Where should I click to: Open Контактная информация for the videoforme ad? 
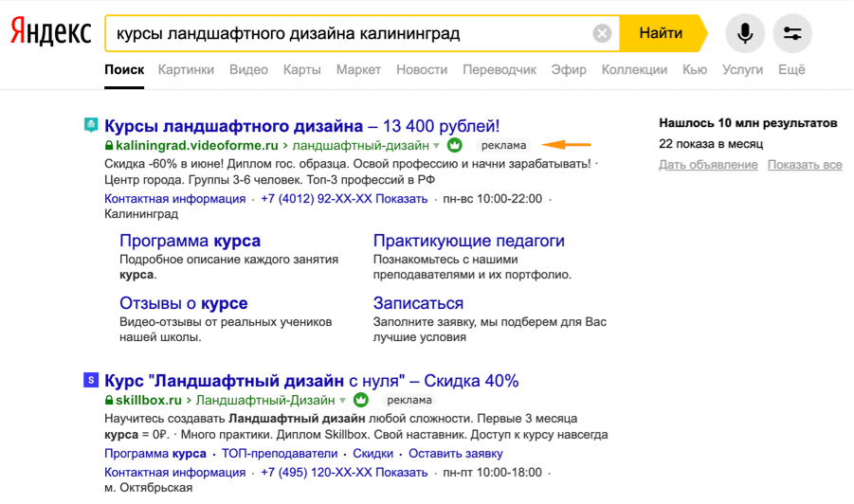[x=174, y=199]
